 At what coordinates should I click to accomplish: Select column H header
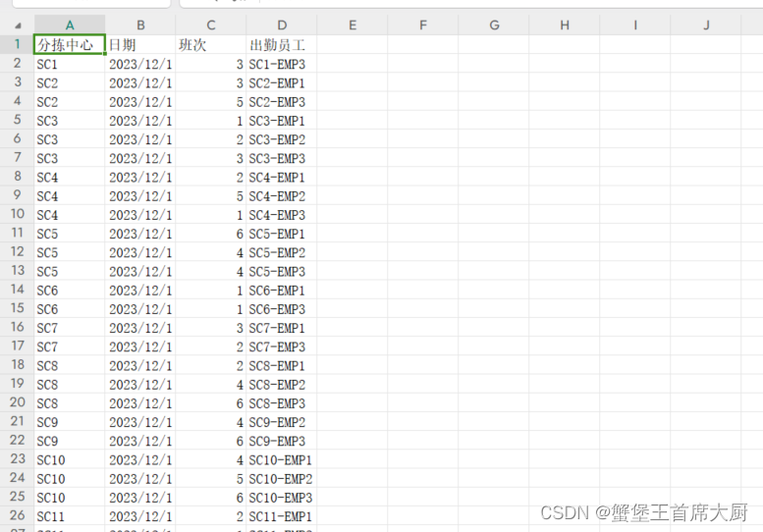(x=565, y=25)
